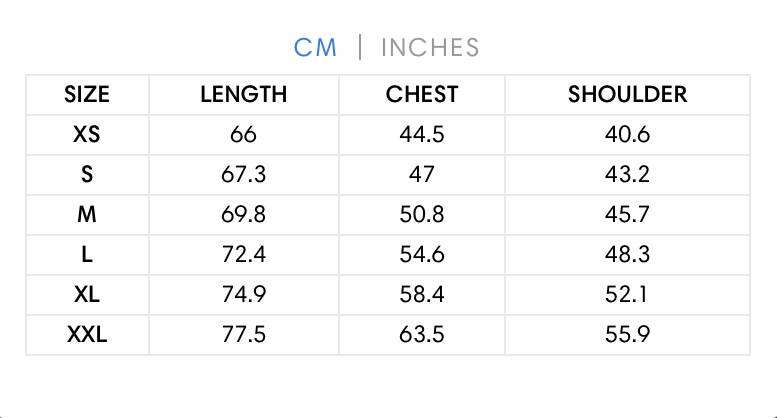
Task: Select the XS size row label
Action: point(87,134)
